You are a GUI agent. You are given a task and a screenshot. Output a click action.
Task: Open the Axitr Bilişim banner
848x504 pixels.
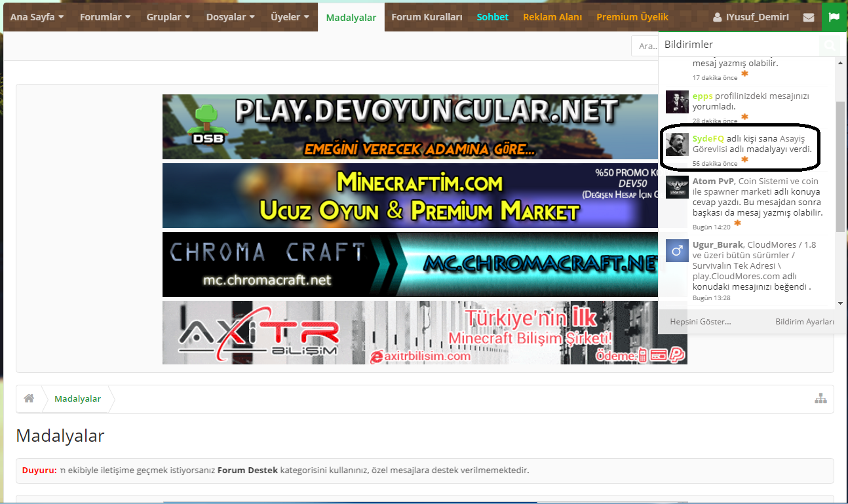425,332
